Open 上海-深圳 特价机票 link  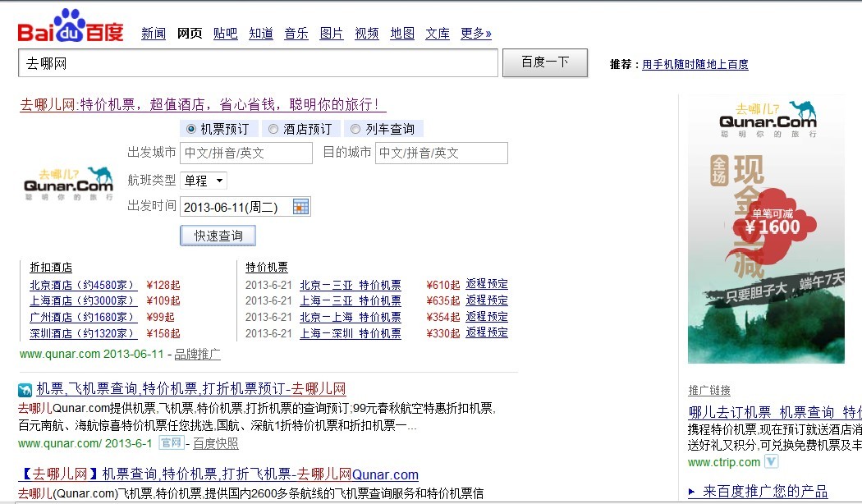(x=351, y=333)
